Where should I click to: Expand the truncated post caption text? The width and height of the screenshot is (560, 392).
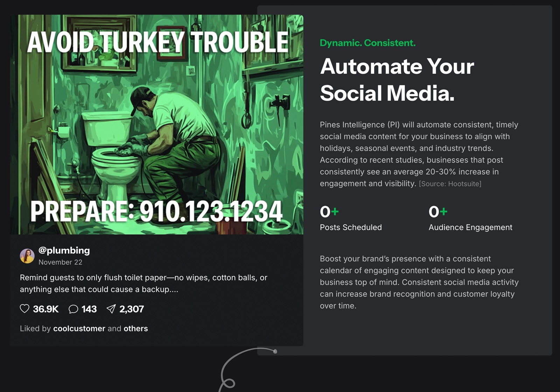143,284
